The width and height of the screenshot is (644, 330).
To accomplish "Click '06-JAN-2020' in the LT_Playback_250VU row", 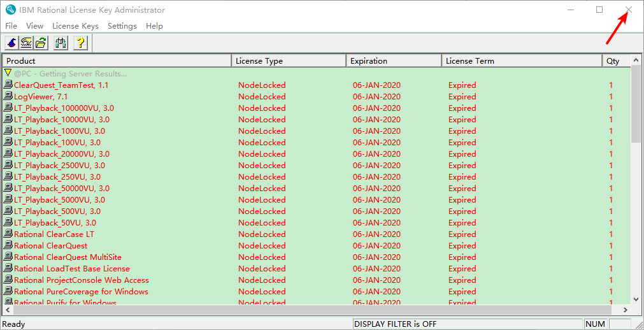I will tap(376, 177).
